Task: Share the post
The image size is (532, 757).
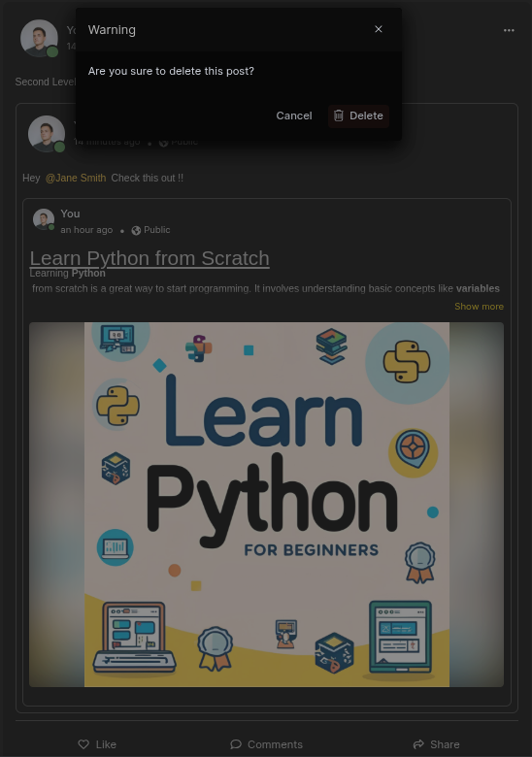Action: [x=437, y=744]
